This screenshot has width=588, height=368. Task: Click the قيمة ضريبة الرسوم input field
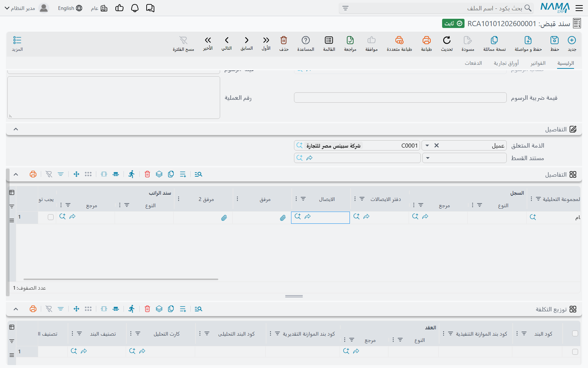(400, 98)
